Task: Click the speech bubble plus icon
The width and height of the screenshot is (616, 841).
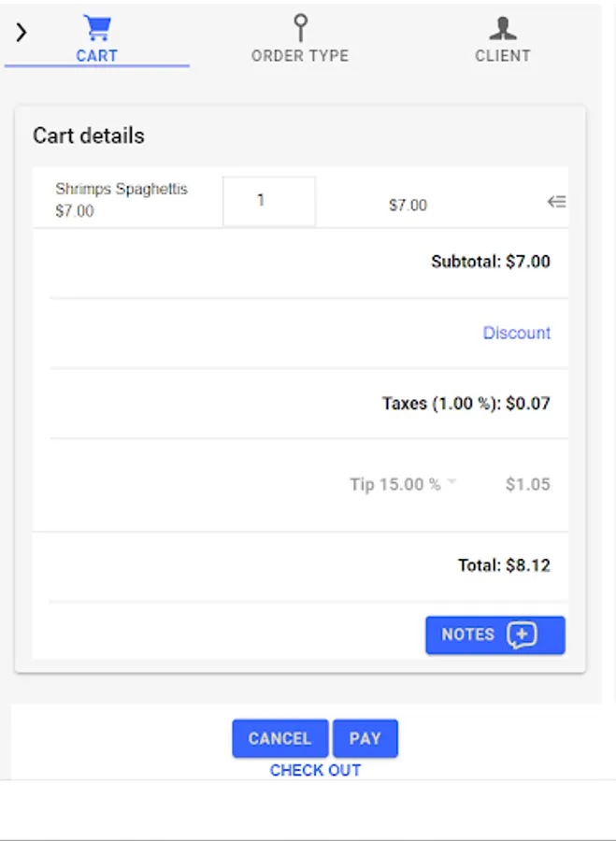Action: pos(523,635)
